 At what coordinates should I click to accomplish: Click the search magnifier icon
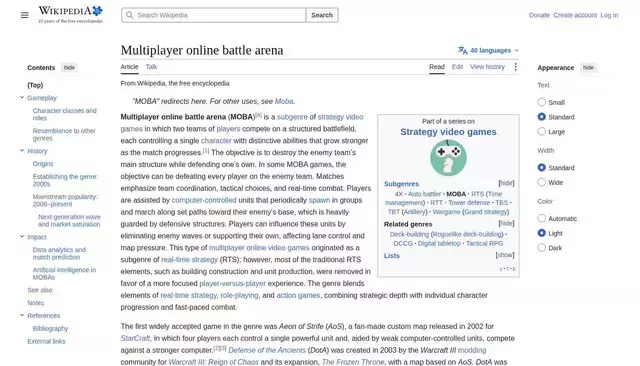coord(129,15)
